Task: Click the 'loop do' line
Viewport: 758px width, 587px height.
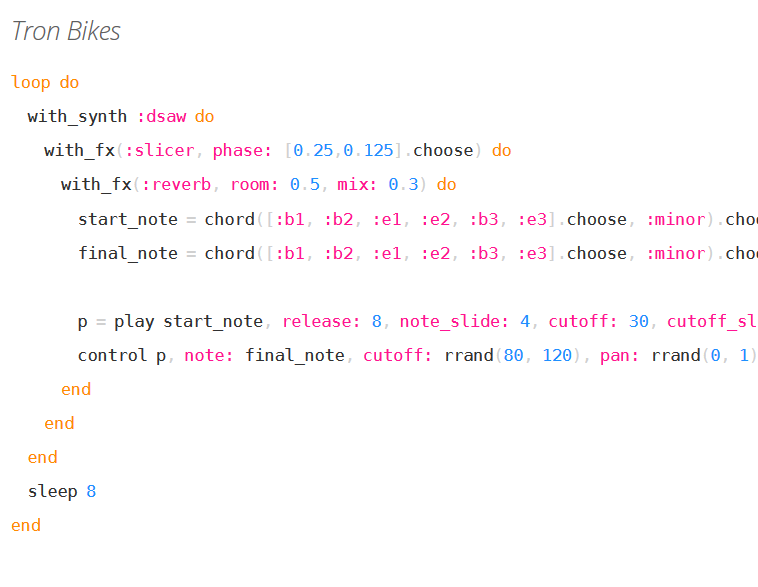Action: (x=45, y=83)
